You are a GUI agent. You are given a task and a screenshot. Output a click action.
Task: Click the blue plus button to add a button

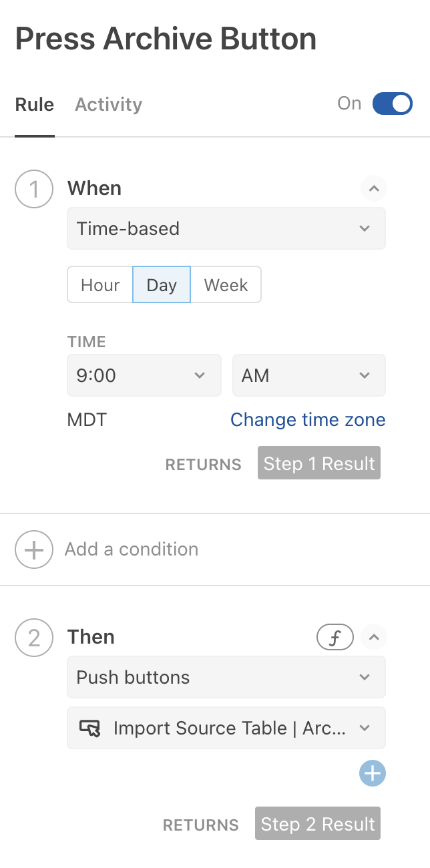tap(373, 774)
